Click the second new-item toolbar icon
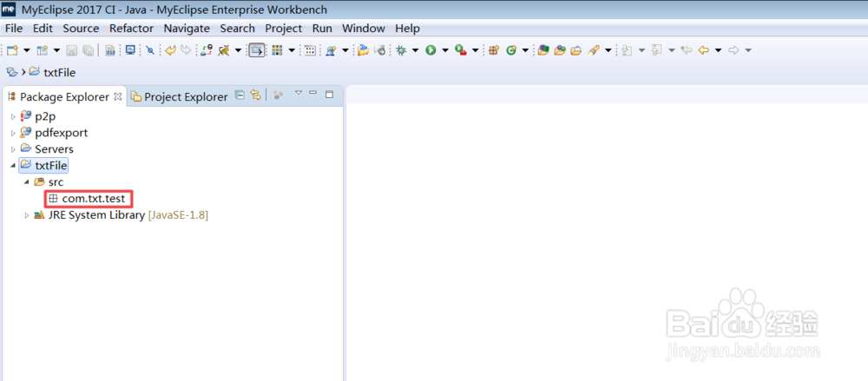Screen dimensions: 868x381 (42, 50)
